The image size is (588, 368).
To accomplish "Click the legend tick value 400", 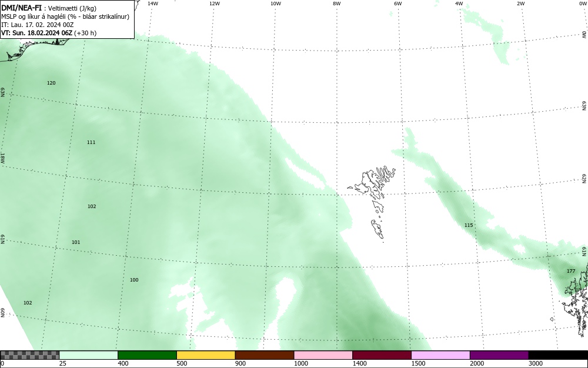I will click(x=123, y=363).
